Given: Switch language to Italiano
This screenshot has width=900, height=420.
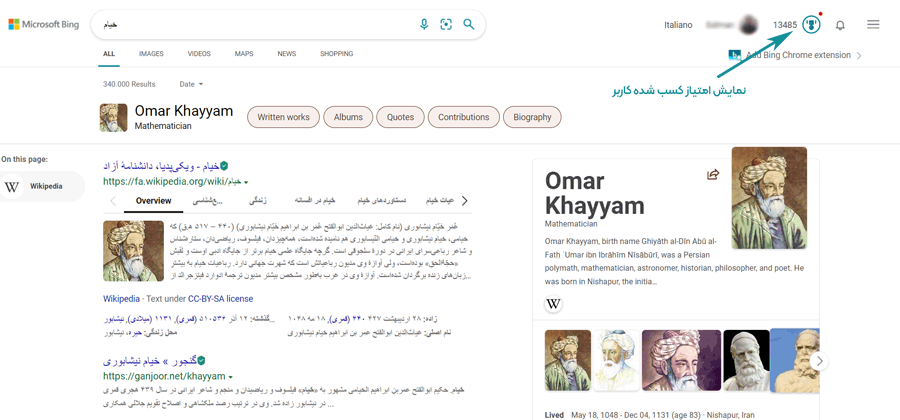Looking at the screenshot, I should coord(678,25).
